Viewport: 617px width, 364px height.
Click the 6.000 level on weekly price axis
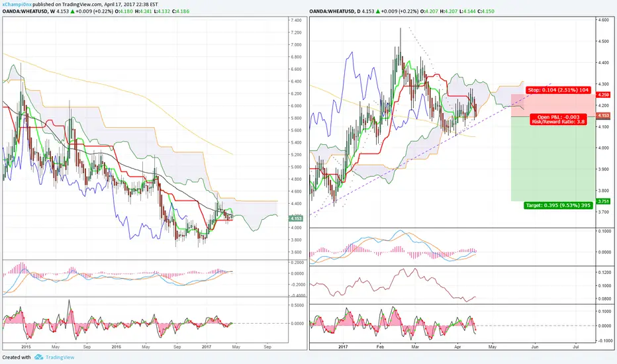tap(295, 106)
